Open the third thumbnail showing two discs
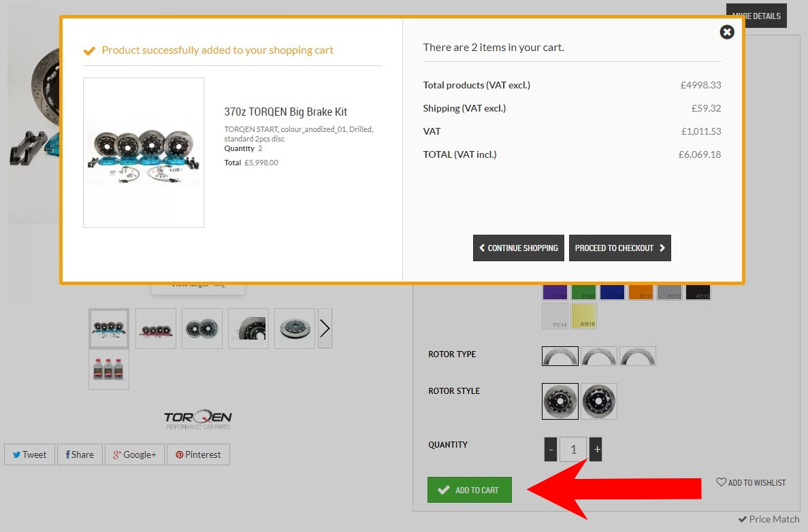The image size is (808, 532). click(202, 329)
